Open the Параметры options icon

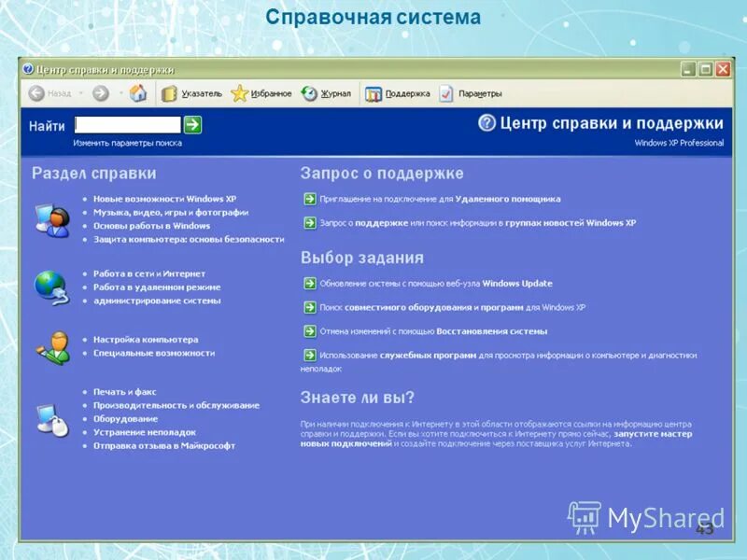pyautogui.click(x=446, y=93)
